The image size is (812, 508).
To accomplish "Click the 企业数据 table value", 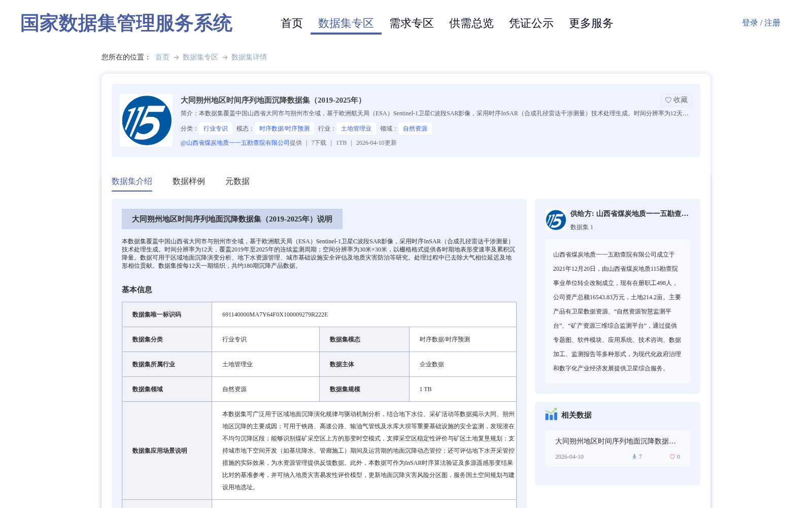I will (x=432, y=364).
